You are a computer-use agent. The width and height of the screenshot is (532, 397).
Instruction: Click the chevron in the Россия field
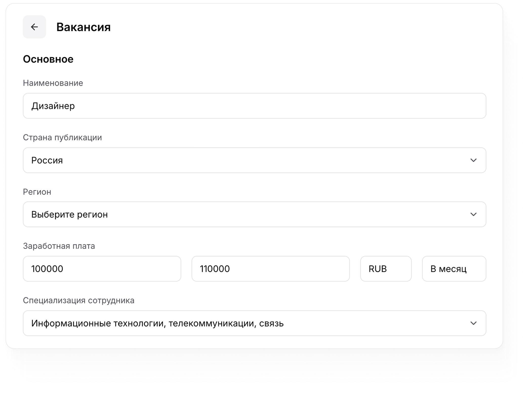pos(473,160)
